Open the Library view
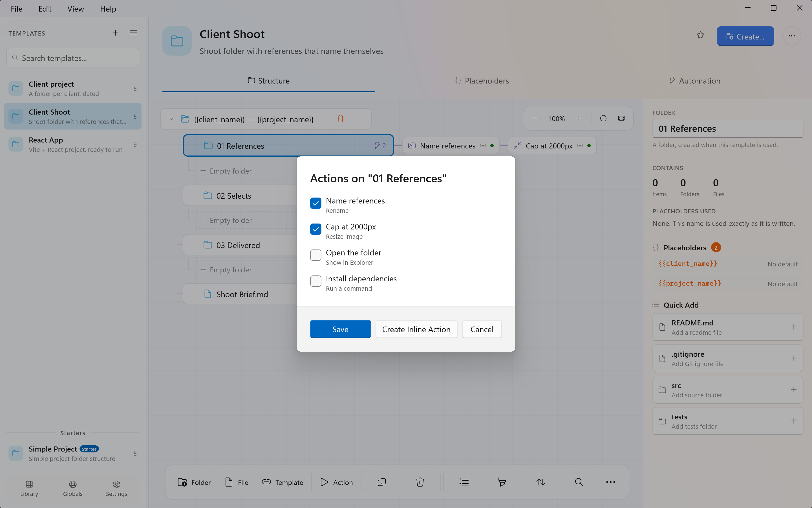The image size is (812, 508). point(29,488)
